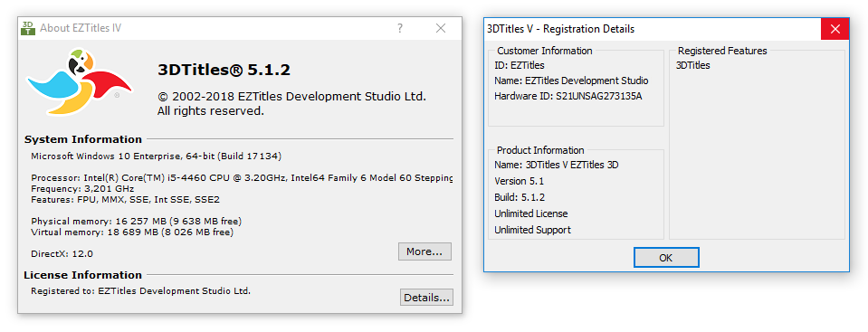Click the copyright notice text
This screenshot has height=332, width=868.
[x=291, y=103]
